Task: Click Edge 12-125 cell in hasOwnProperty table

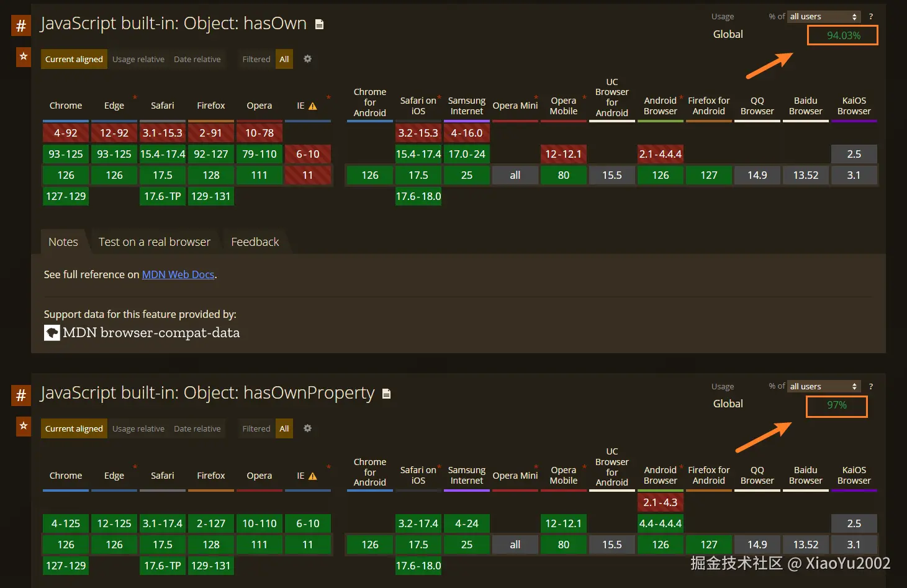Action: (x=114, y=523)
